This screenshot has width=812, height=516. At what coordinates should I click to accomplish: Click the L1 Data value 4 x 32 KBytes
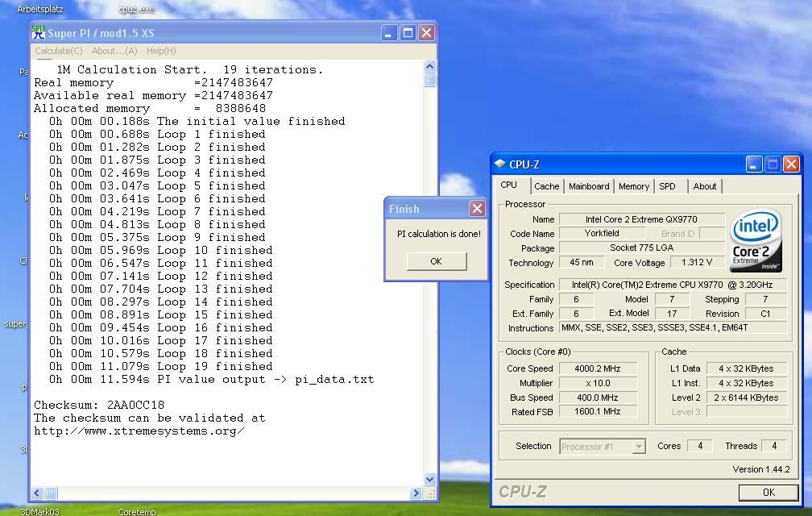pos(746,368)
